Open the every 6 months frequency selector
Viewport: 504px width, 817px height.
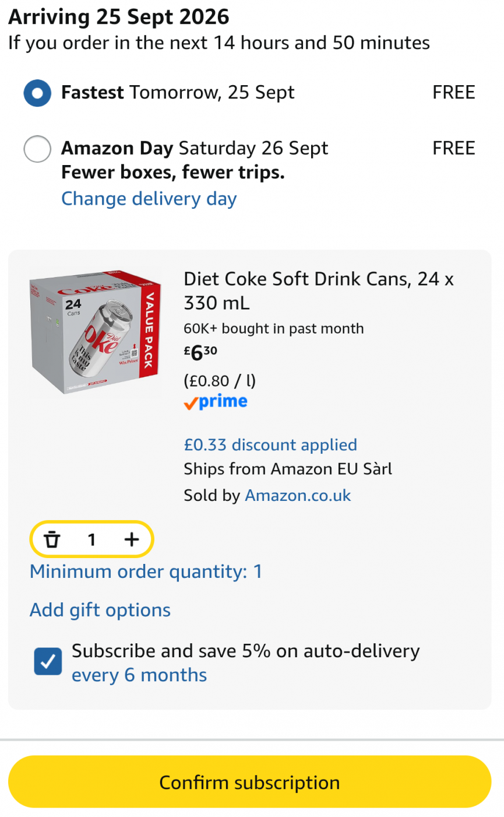coord(139,675)
